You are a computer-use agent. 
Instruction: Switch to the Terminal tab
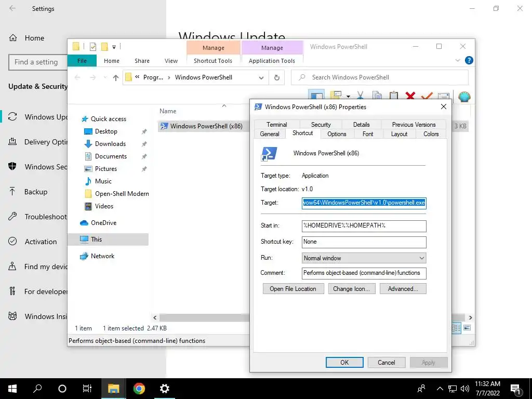[276, 125]
